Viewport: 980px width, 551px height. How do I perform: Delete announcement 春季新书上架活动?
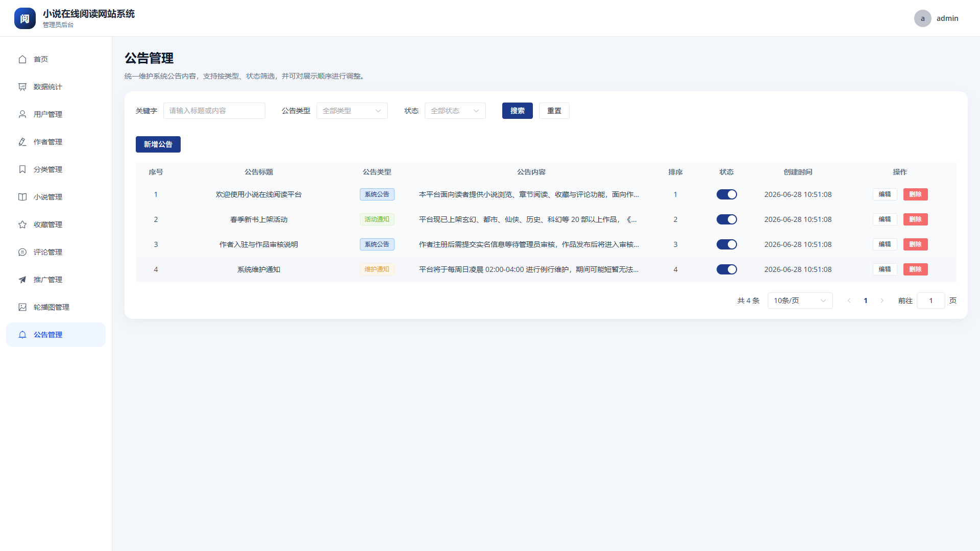(x=916, y=219)
